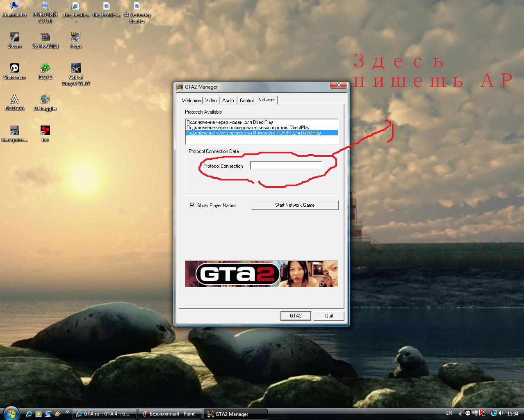Click the GTA2 Manager taskbar button
The width and height of the screenshot is (524, 420).
[235, 414]
